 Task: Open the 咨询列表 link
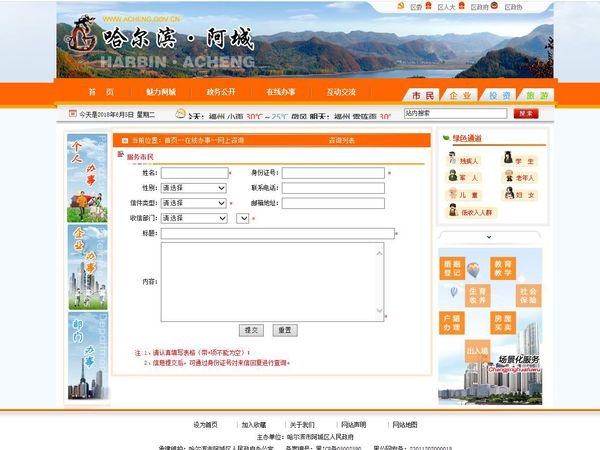point(341,140)
